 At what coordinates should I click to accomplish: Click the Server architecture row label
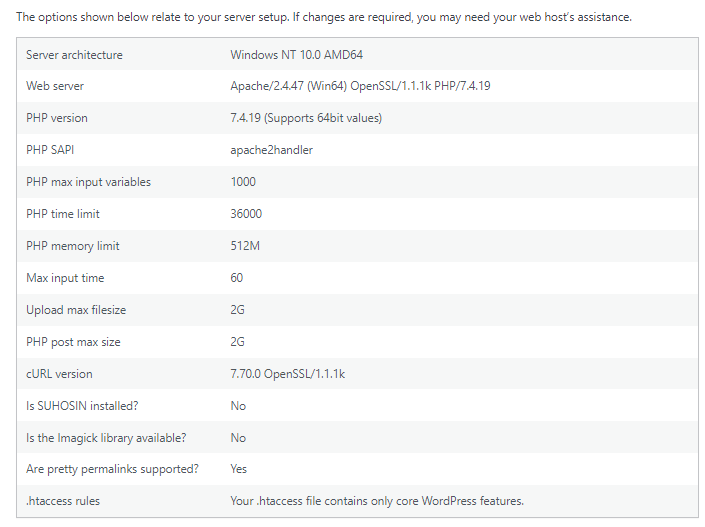[74, 55]
